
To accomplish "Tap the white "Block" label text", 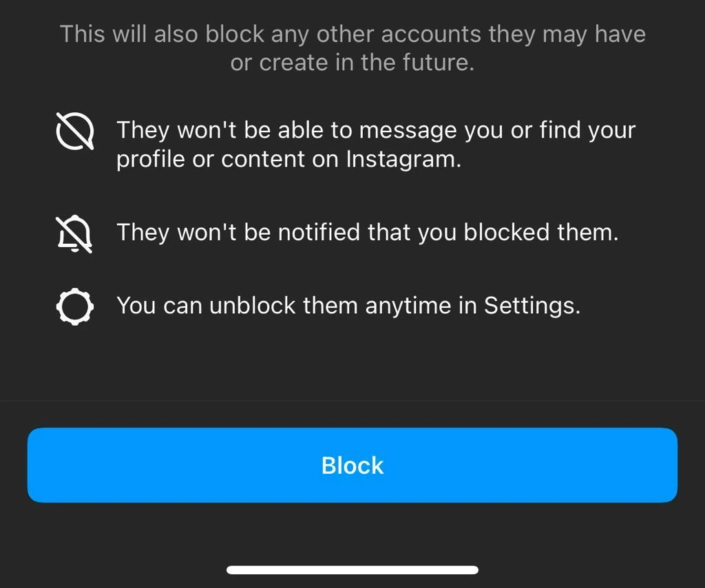I will (352, 465).
